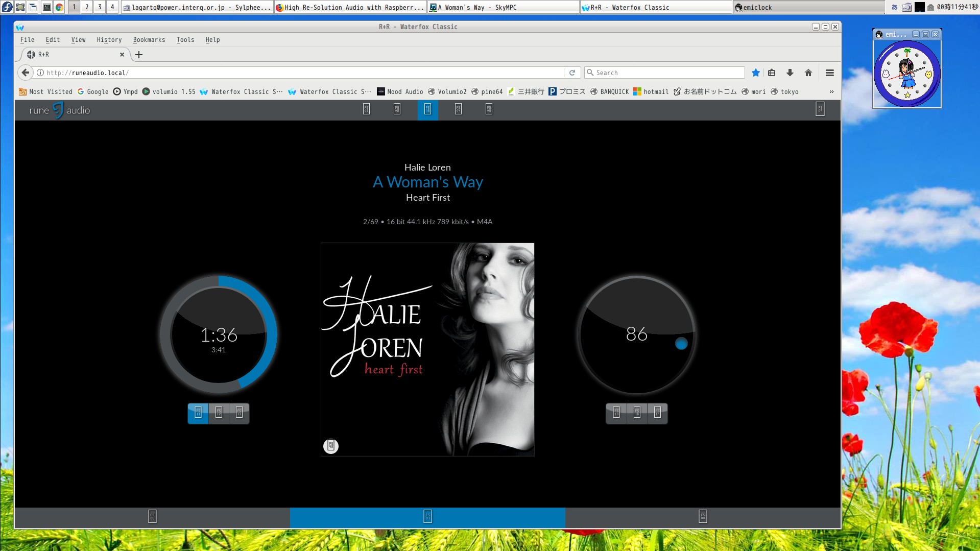Open a new tab with plus button
Screen dimensions: 980x551
coord(139,55)
